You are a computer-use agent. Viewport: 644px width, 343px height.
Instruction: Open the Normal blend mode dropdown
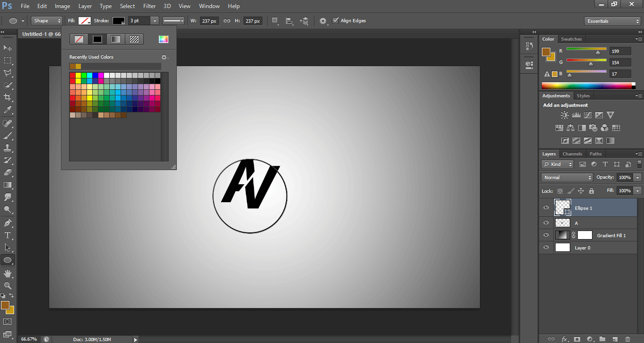click(x=567, y=178)
